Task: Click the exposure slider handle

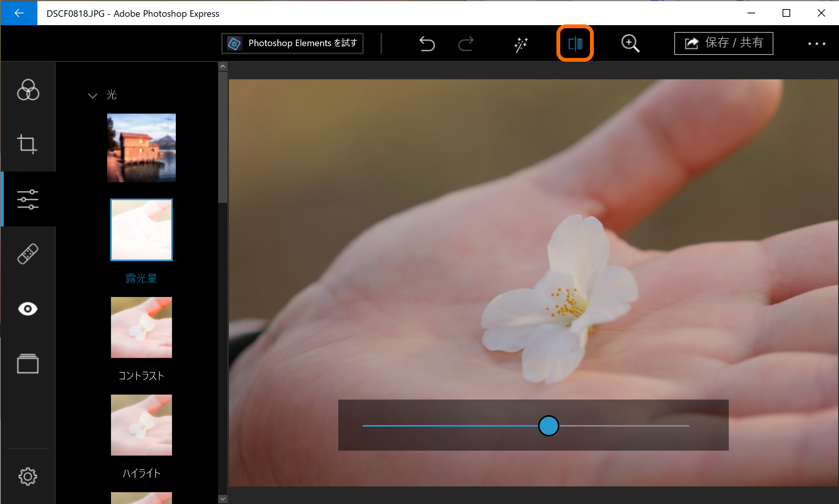Action: click(x=548, y=425)
